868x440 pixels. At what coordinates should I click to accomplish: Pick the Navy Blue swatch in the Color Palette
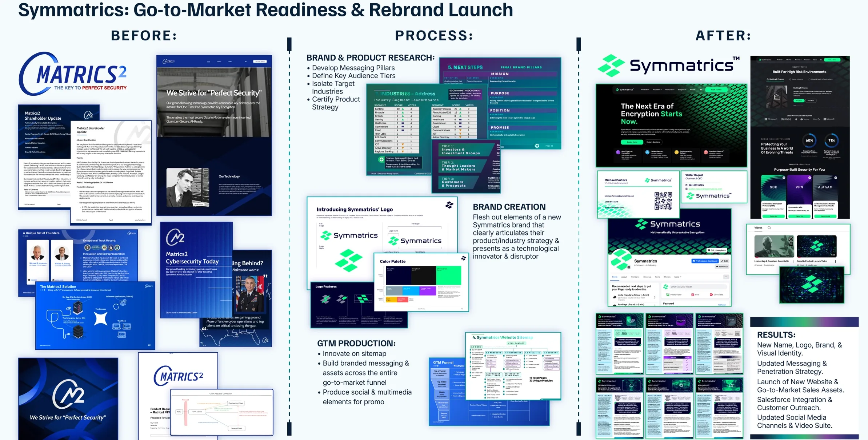pos(399,276)
